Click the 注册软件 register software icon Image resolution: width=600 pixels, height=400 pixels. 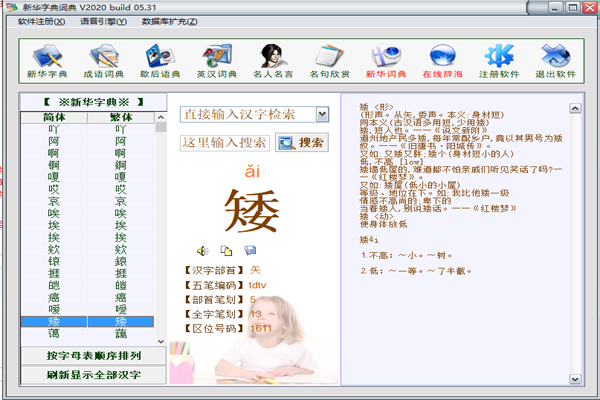(496, 62)
